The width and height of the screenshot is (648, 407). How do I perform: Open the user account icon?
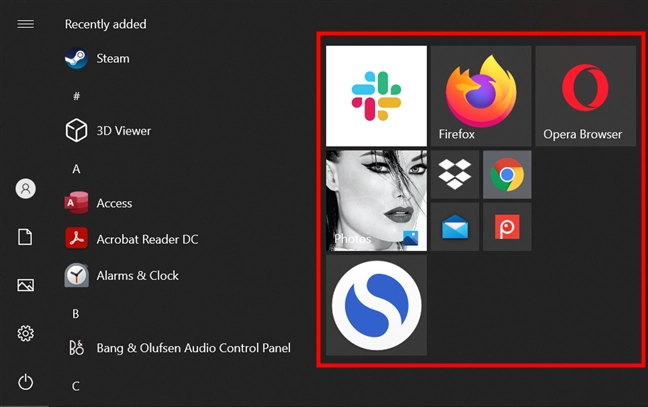(26, 189)
